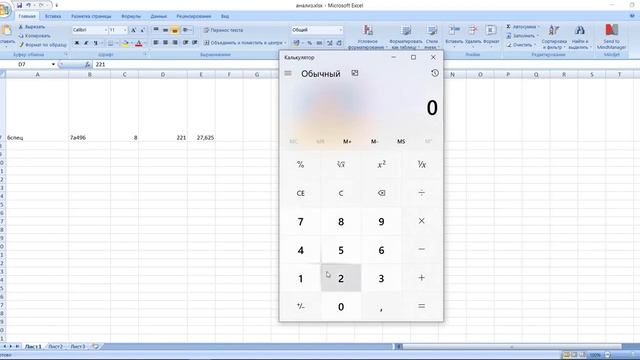Switch to the Вставка ribbon tab

(53, 16)
